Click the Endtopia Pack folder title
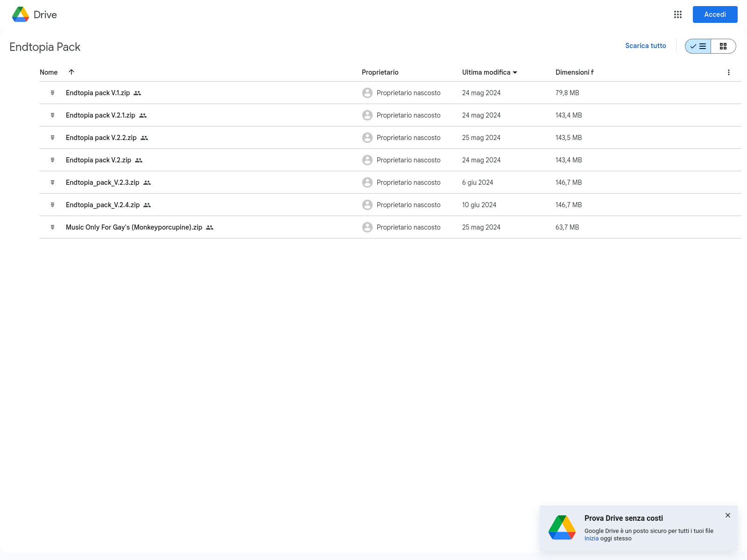747x560 pixels. coord(45,47)
